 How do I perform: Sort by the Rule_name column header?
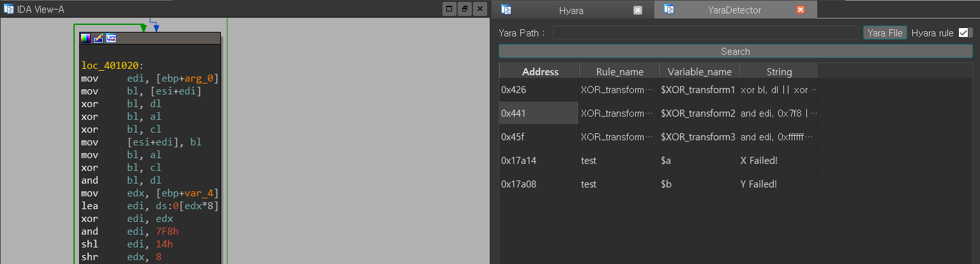pos(619,71)
